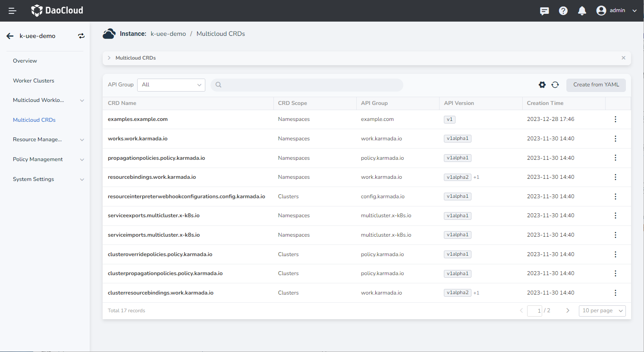Open works.work.karmada.io CRD link
Image resolution: width=644 pixels, height=352 pixels.
coord(138,139)
